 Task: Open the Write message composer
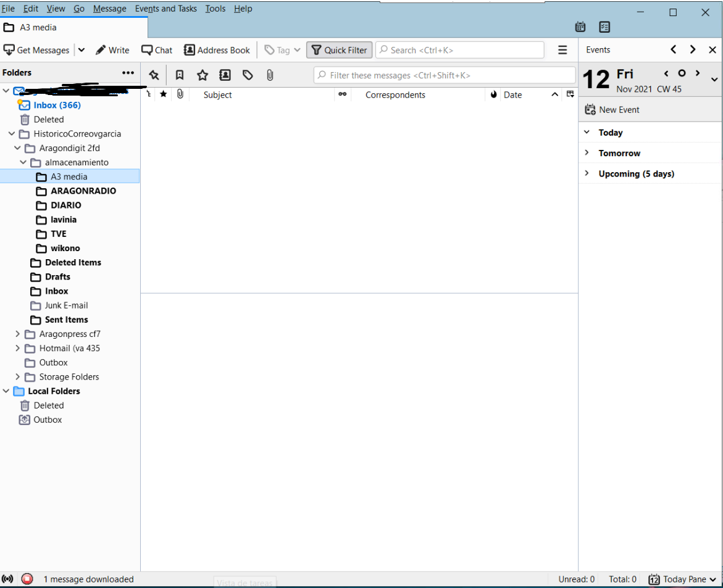tap(112, 50)
